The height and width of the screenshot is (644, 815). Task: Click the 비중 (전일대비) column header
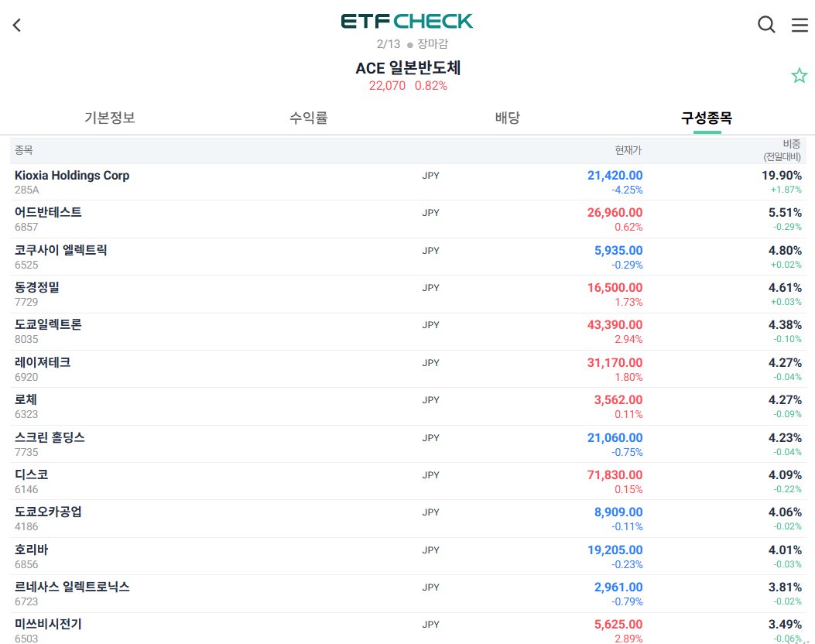pos(782,150)
